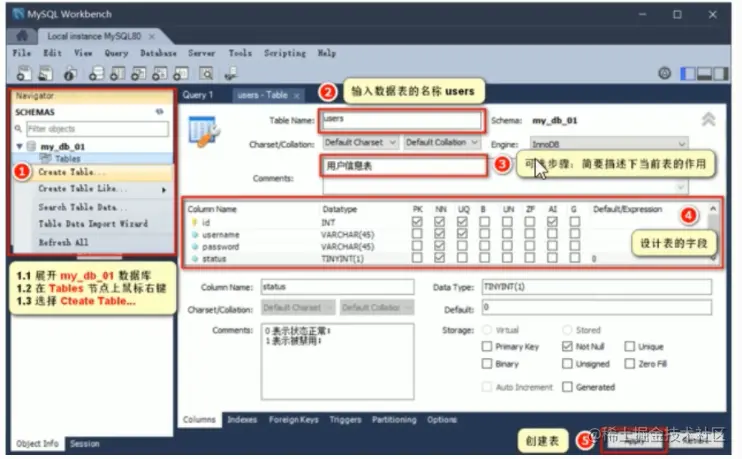Create a new table via toolbar icon

pyautogui.click(x=117, y=73)
